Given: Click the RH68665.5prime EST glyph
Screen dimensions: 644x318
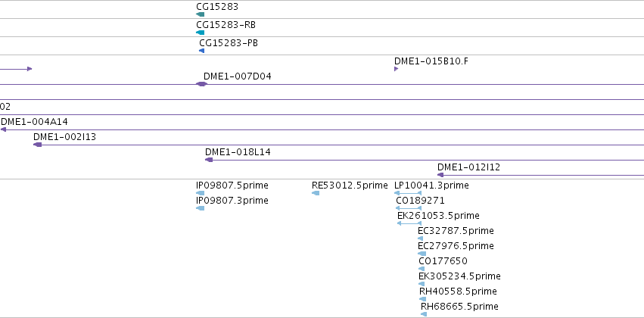Looking at the screenshot, I should point(424,314).
